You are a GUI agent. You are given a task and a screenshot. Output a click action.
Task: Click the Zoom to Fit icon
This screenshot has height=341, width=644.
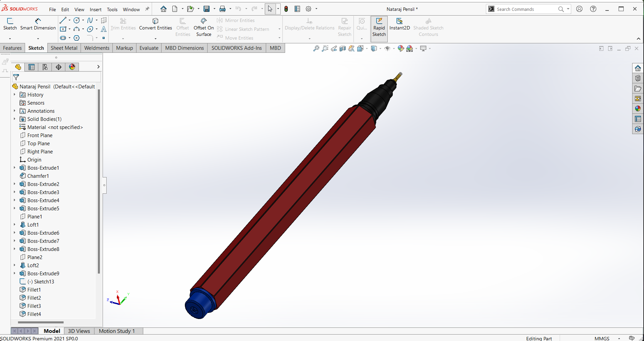point(316,48)
